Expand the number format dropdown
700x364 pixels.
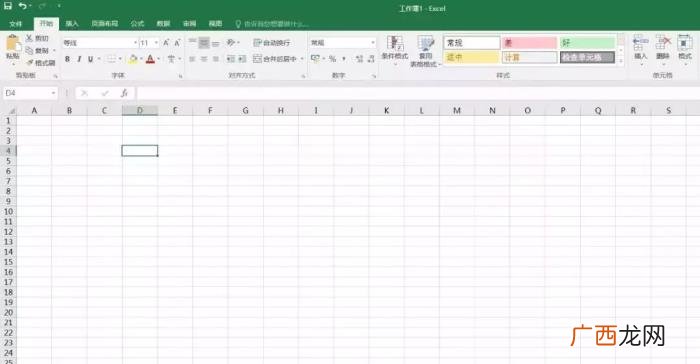click(343, 43)
